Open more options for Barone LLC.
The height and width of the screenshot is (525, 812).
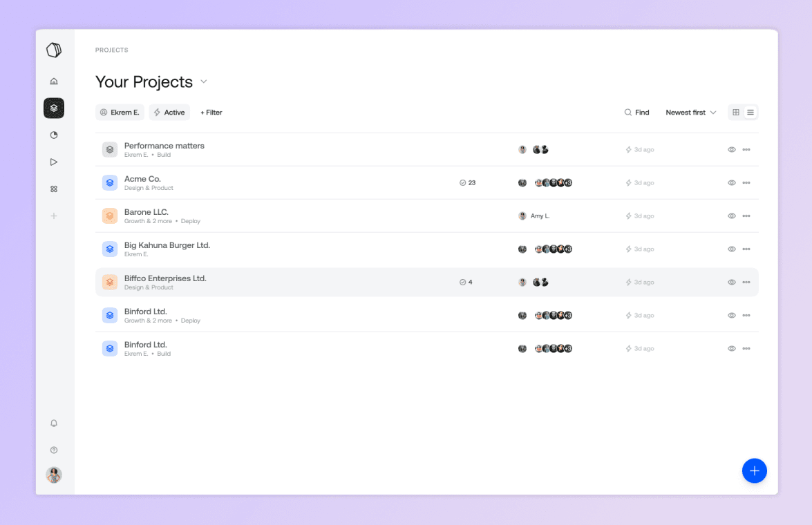click(746, 216)
